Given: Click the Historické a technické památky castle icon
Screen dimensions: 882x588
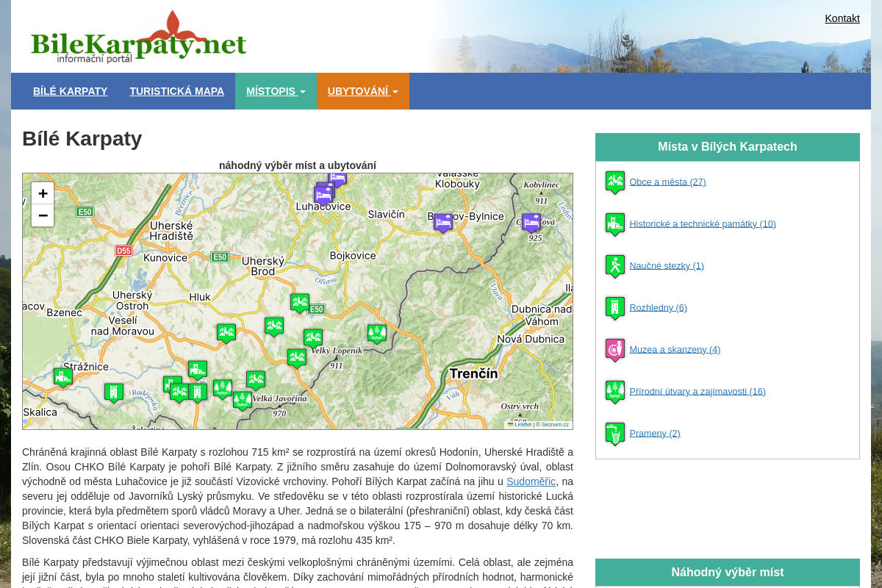Looking at the screenshot, I should point(614,223).
